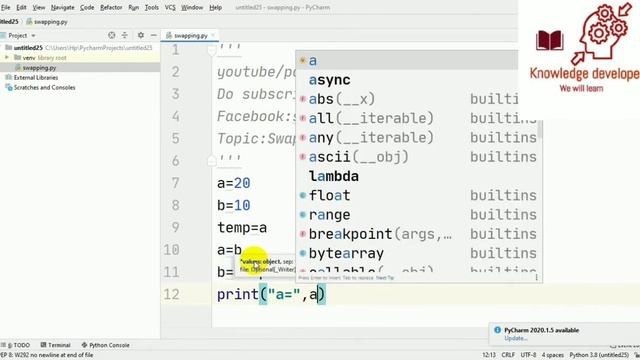Image resolution: width=640 pixels, height=360 pixels.
Task: Click 12:13 cursor position in status bar
Action: (489, 355)
